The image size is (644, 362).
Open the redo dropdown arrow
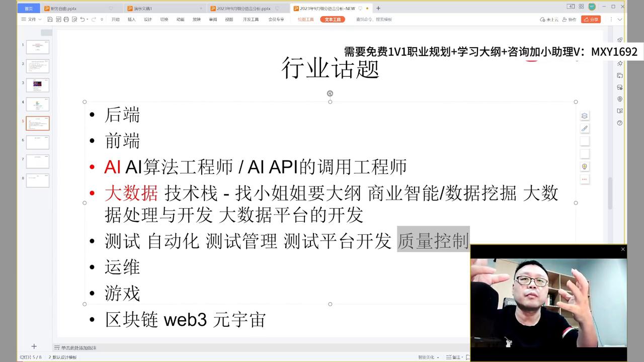click(102, 19)
